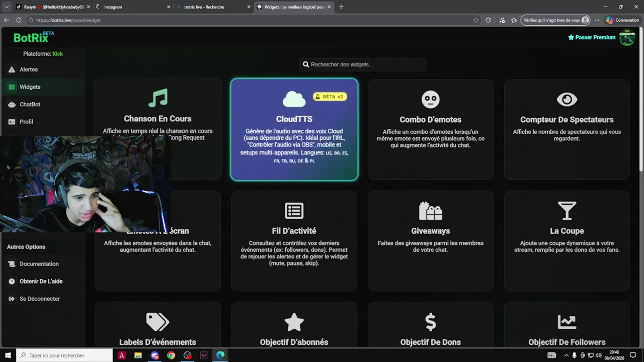Click the Passer Premium button

[592, 37]
